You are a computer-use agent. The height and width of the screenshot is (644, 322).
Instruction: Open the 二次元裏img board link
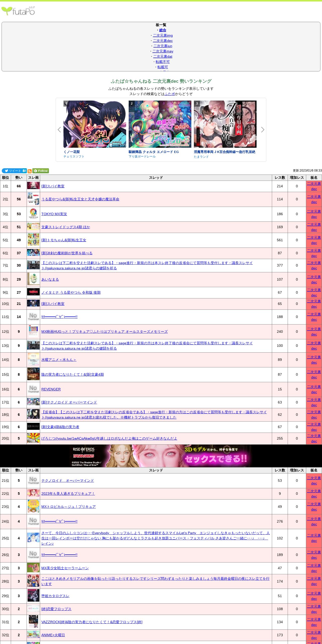tap(163, 35)
